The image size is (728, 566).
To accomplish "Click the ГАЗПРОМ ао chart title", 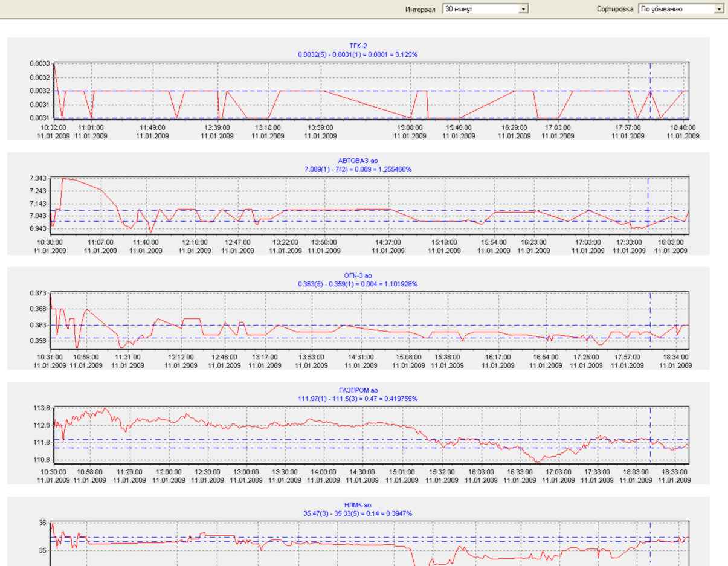I will 358,391.
